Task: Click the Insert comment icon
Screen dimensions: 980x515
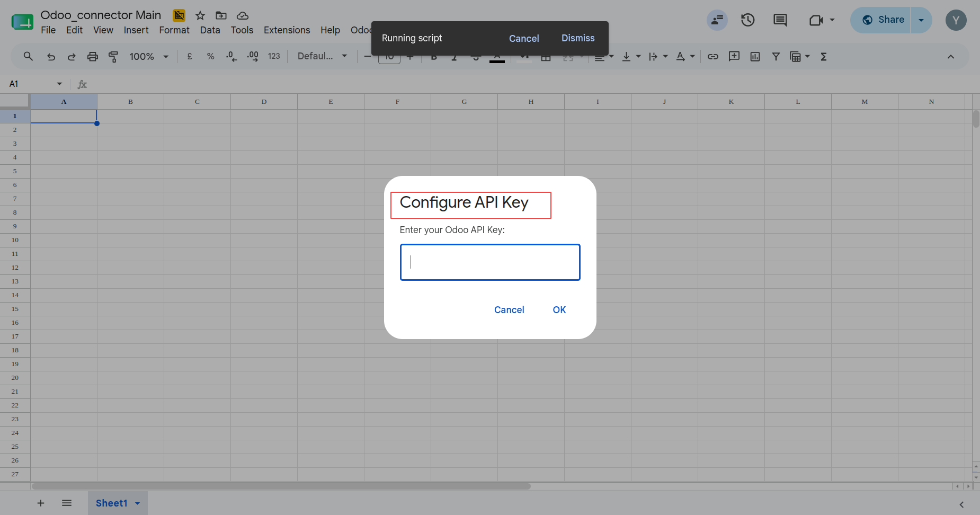Action: pos(734,56)
